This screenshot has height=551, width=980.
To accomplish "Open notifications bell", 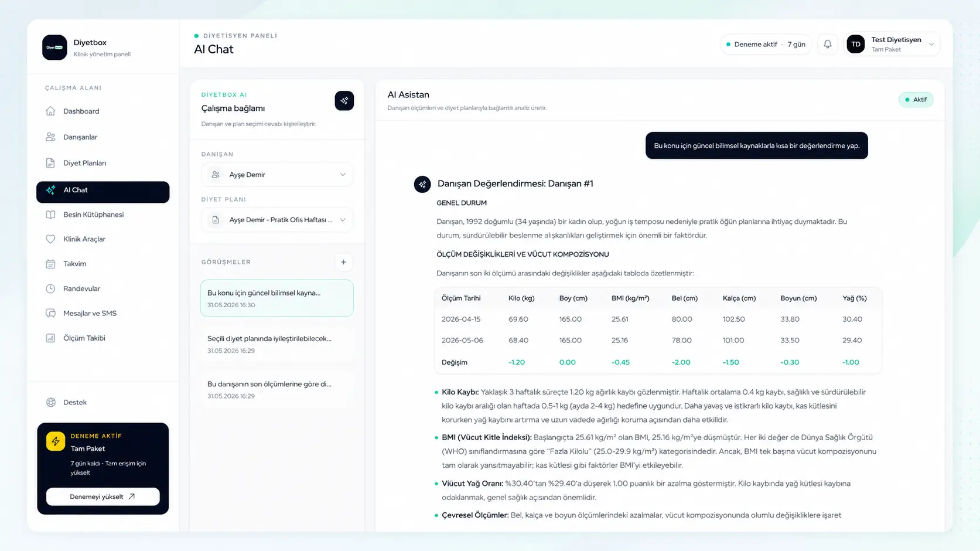I will (x=828, y=45).
